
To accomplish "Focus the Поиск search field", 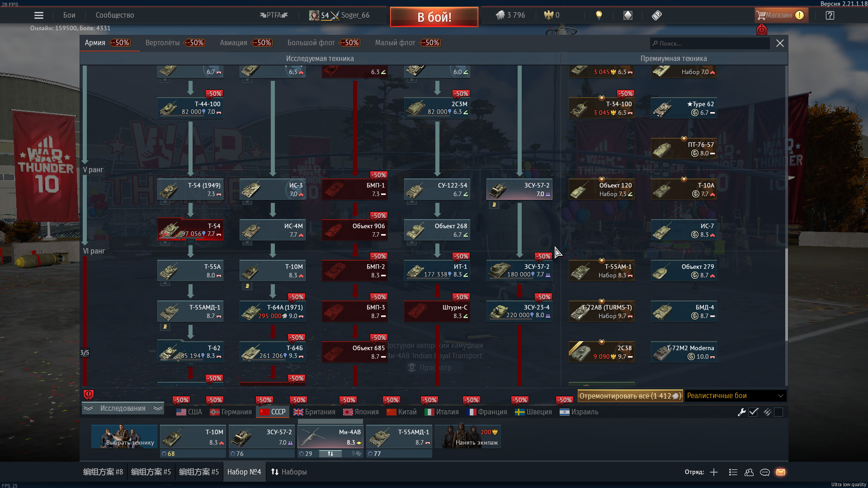I will click(x=710, y=43).
